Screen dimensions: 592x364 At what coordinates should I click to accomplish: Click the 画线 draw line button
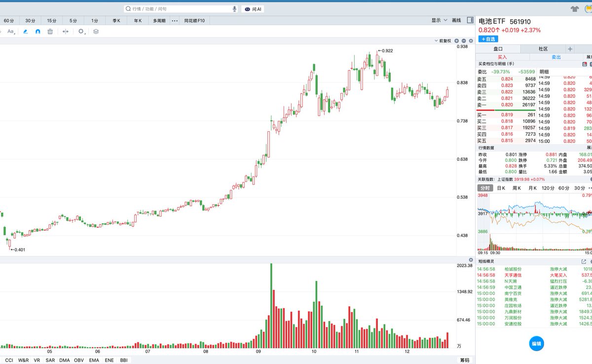[456, 20]
